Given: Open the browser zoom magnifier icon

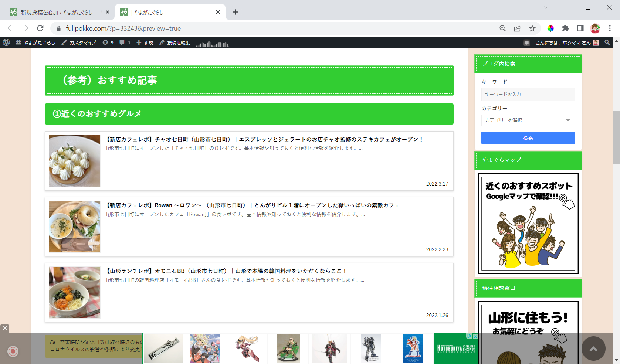Looking at the screenshot, I should 502,28.
